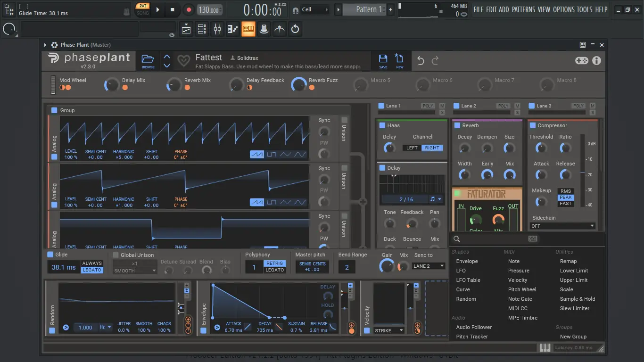This screenshot has width=644, height=362.
Task: Expand the Sidechain OFF dropdown
Action: pyautogui.click(x=562, y=226)
